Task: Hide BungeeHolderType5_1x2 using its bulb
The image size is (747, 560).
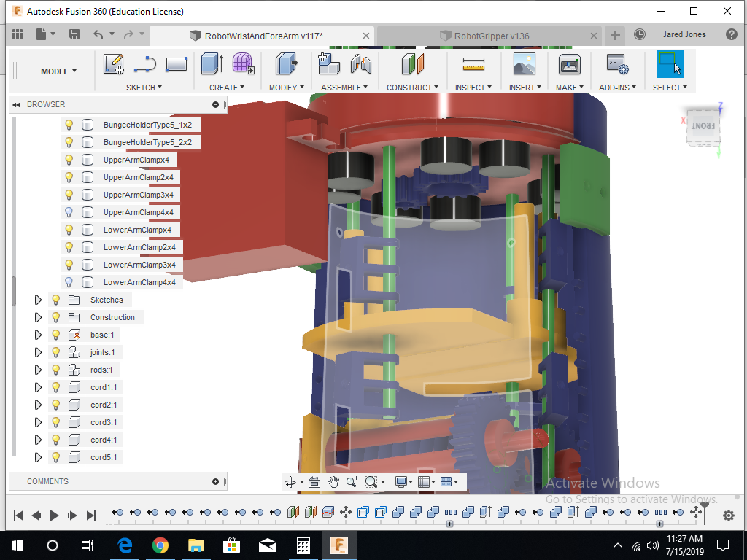Action: coord(69,125)
